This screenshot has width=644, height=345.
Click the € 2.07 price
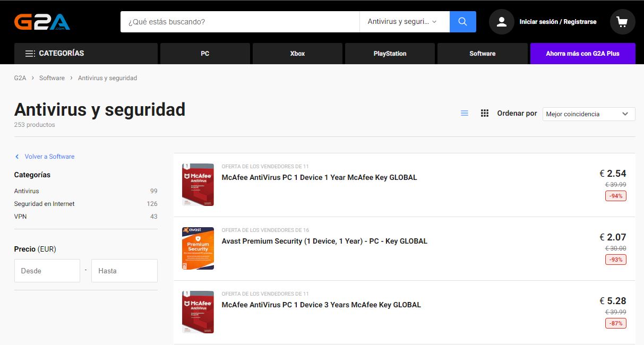613,237
